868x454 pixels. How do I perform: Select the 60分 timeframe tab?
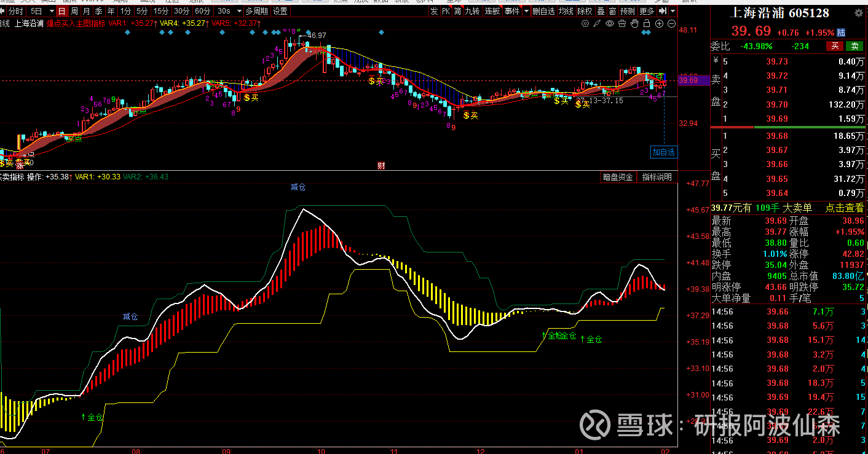[202, 11]
